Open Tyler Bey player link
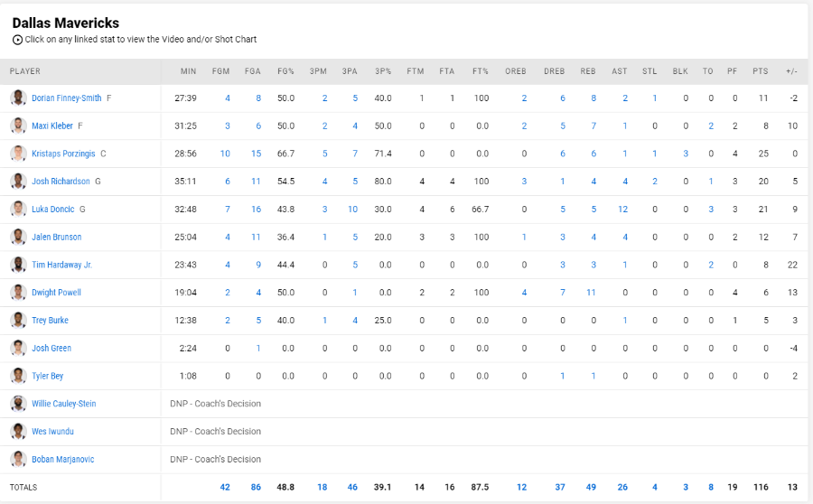The height and width of the screenshot is (504, 813). coord(47,376)
